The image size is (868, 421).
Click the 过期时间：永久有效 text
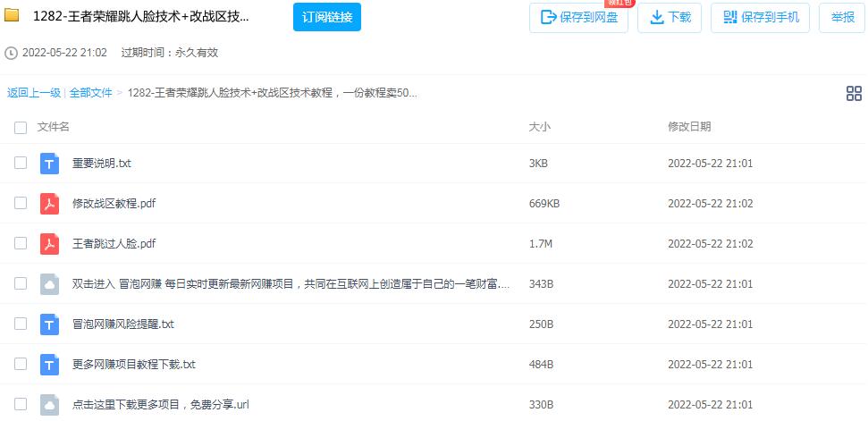point(169,53)
